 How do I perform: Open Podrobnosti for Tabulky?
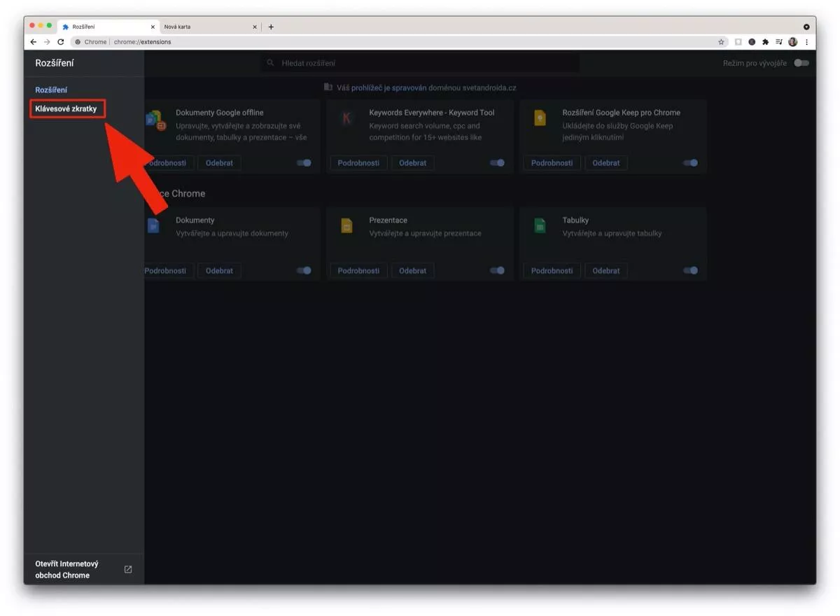coord(552,270)
